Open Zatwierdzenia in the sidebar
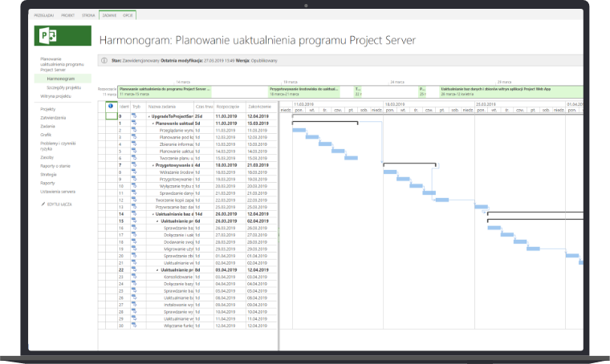Image resolution: width=610 pixels, height=364 pixels. tap(53, 118)
